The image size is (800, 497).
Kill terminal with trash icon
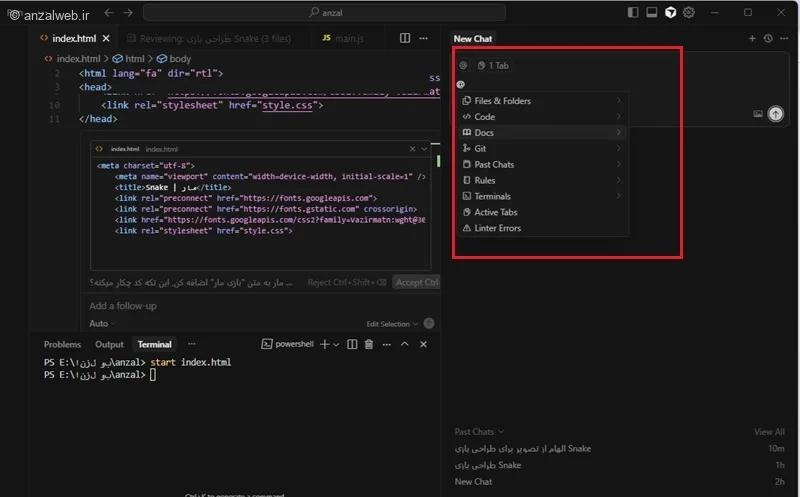coord(368,344)
